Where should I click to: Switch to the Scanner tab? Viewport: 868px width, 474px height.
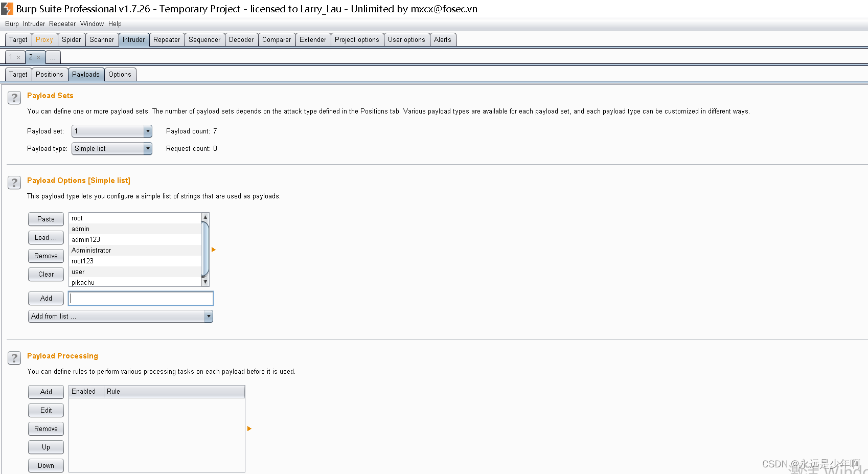(x=102, y=40)
